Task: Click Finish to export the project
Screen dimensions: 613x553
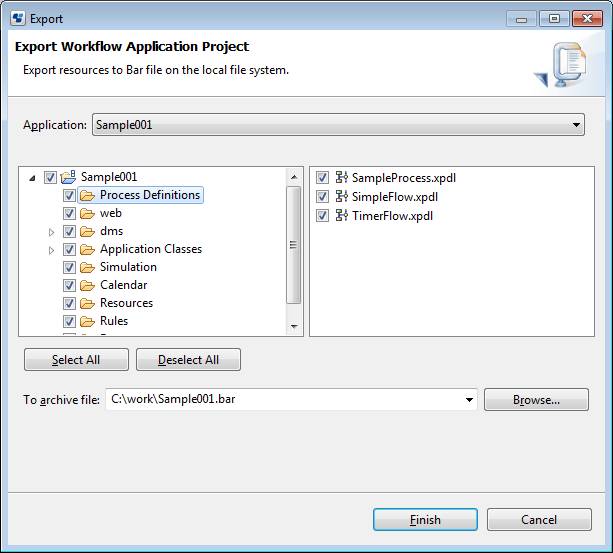Action: [425, 520]
